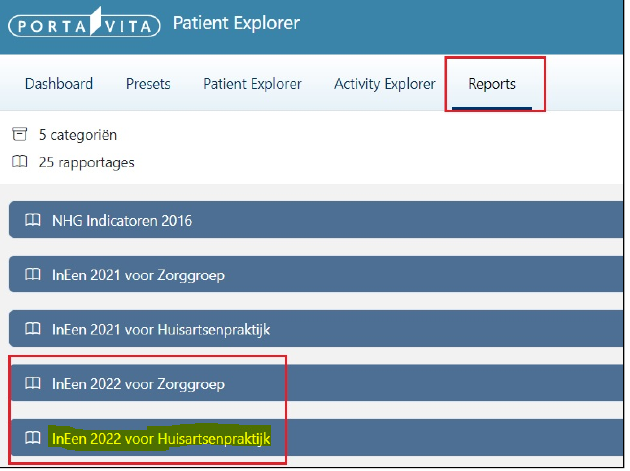Expand InEen 2021 voor Huisartsenpraktijk reports

[161, 328]
